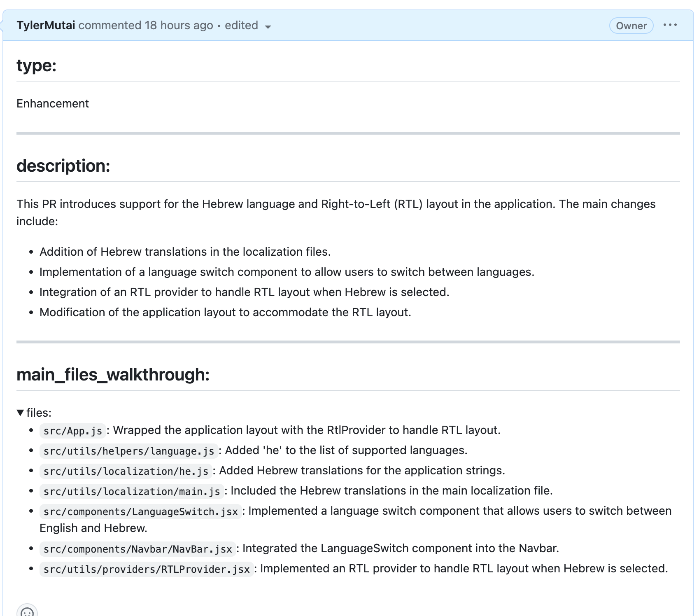Click the '18 hours ago' timestamp
Image resolution: width=699 pixels, height=616 pixels.
(179, 26)
